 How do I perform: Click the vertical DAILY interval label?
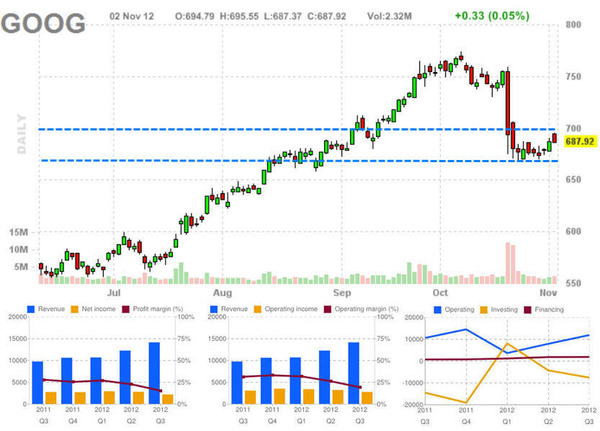pos(22,134)
